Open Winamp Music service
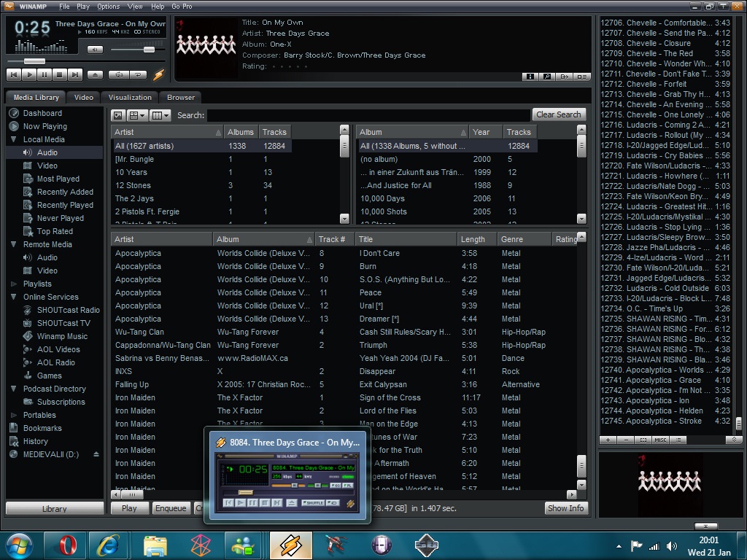 click(62, 336)
